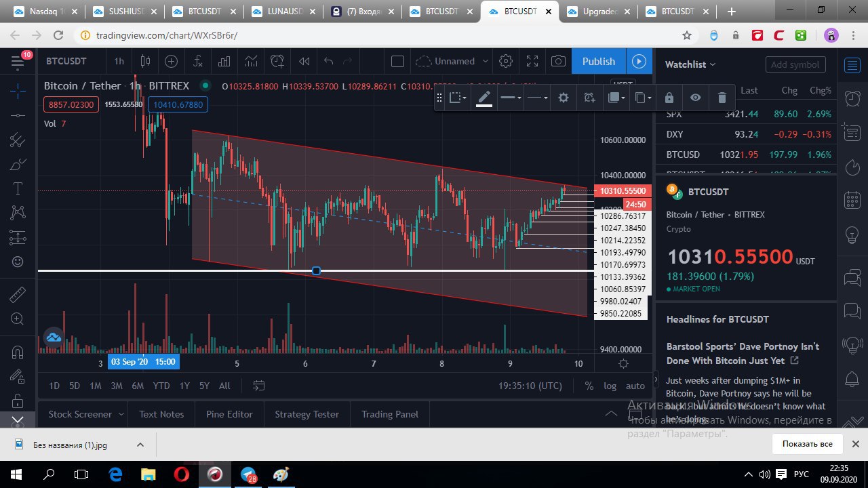Toggle auto scale mode

tap(635, 386)
